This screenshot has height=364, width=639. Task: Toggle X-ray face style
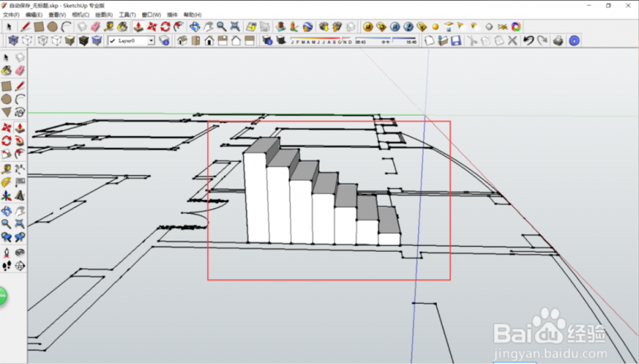point(13,41)
